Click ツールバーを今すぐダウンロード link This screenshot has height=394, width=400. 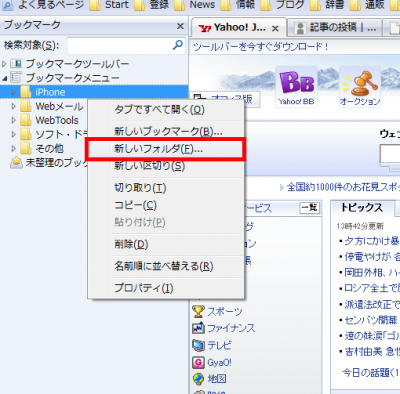pyautogui.click(x=261, y=47)
